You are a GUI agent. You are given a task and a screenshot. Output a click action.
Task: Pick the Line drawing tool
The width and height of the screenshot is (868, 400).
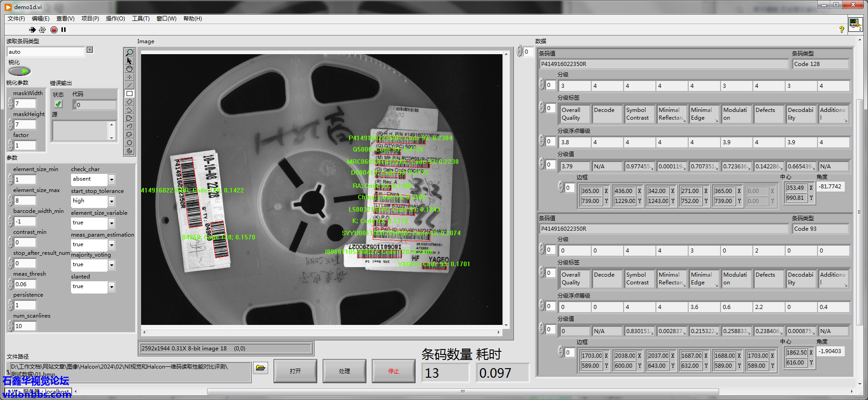pyautogui.click(x=130, y=85)
